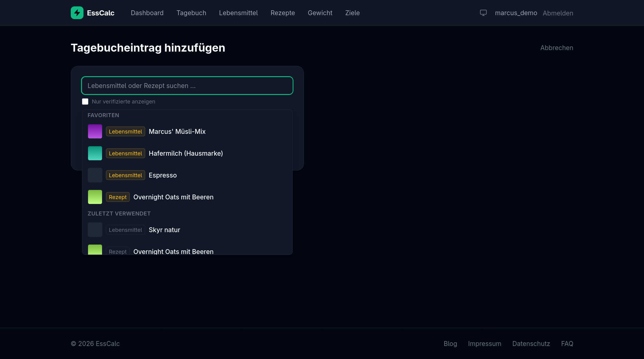Viewport: 644px width, 359px height.
Task: Click the Lebensmittel badge next to Espresso
Action: point(125,175)
